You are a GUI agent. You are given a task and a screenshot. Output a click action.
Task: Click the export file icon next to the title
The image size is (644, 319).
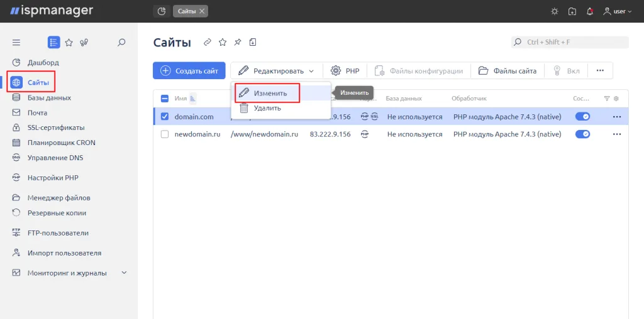coord(253,42)
